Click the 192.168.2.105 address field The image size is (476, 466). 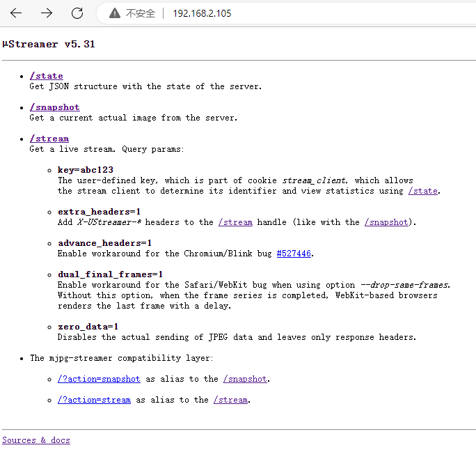click(x=202, y=13)
